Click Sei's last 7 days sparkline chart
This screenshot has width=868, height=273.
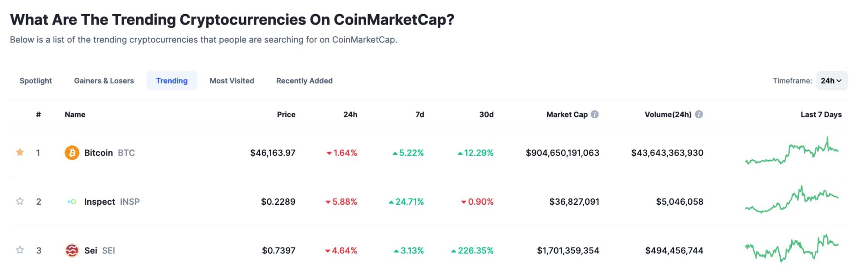793,250
